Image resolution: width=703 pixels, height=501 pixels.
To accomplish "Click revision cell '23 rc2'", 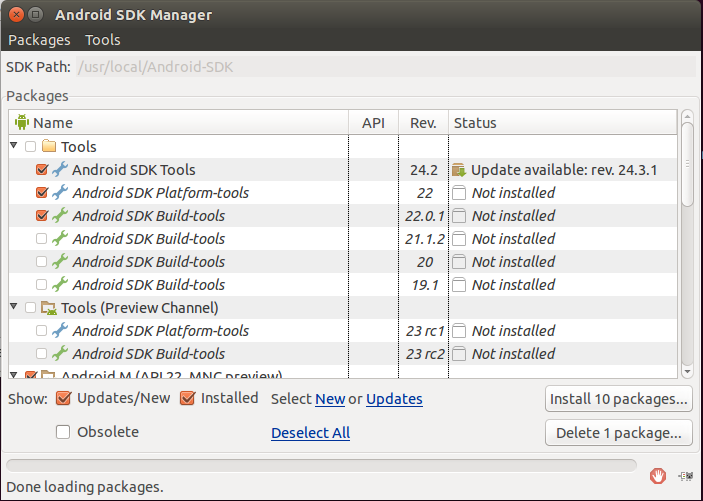I will [425, 354].
